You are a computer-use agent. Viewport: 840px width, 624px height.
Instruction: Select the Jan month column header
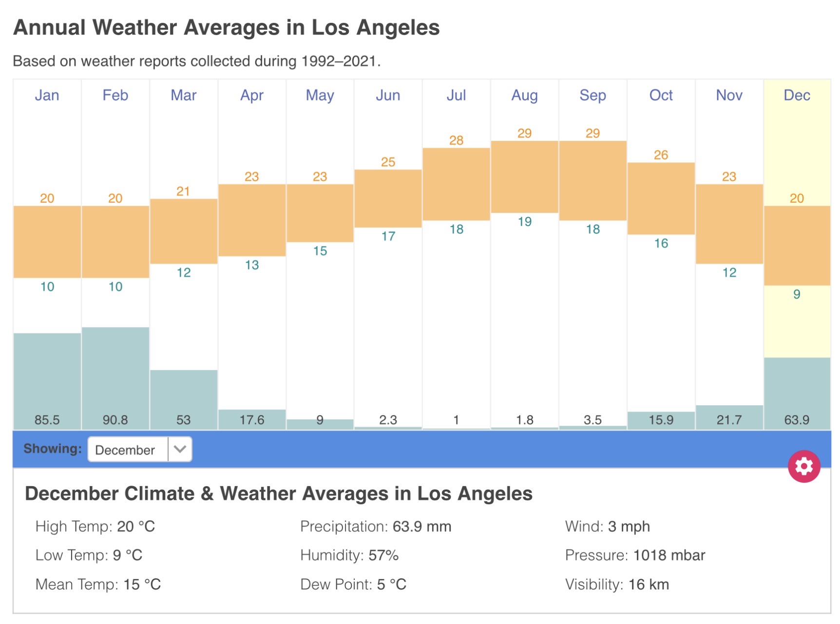[x=47, y=95]
